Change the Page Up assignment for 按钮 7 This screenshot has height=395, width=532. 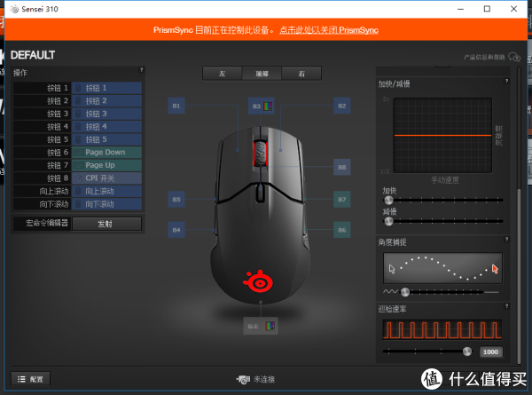point(106,165)
